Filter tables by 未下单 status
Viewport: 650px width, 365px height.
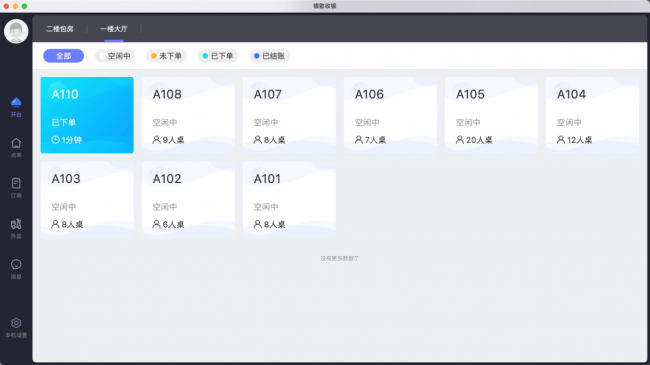(x=166, y=56)
